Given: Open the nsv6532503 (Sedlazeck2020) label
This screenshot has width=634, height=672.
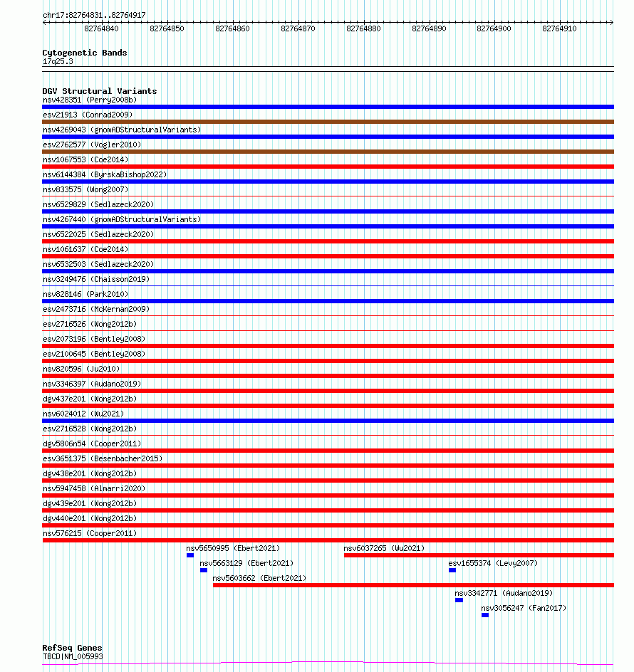Looking at the screenshot, I should click(98, 265).
